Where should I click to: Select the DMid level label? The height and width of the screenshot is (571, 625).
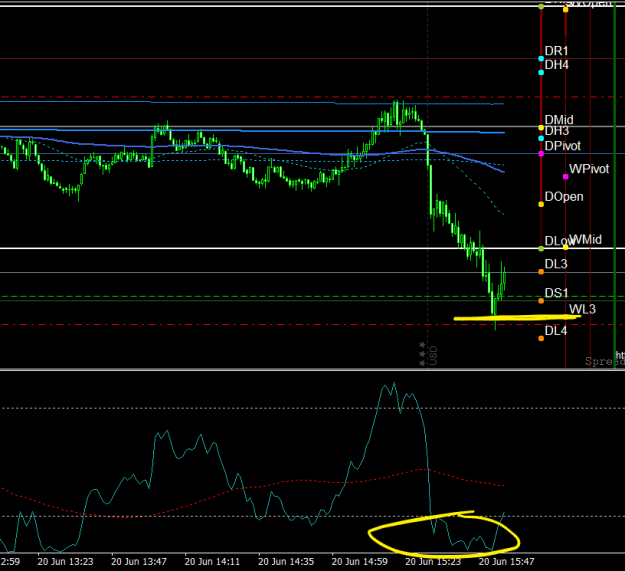(559, 120)
